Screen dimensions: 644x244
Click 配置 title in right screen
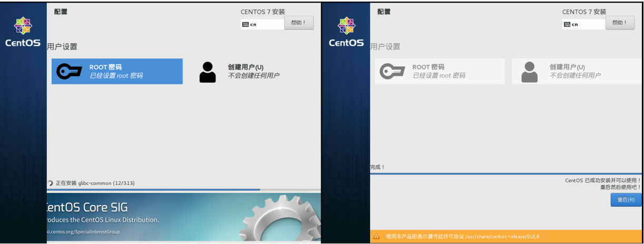tap(384, 12)
